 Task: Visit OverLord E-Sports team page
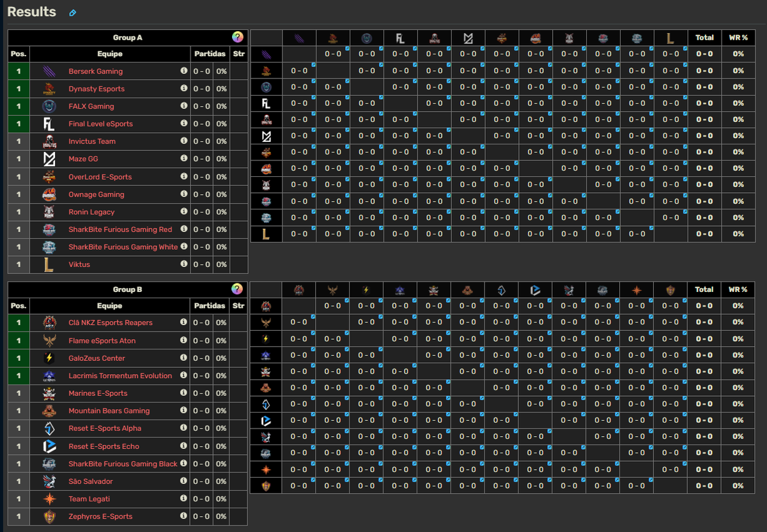click(100, 177)
